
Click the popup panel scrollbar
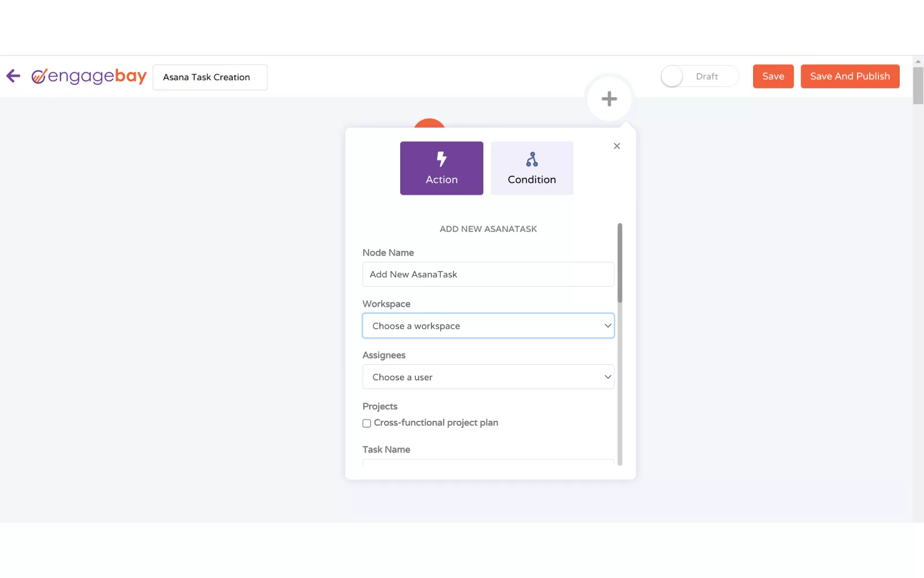(620, 263)
